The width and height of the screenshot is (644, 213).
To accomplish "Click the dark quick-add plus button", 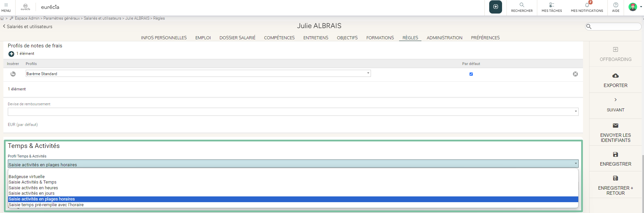I will pyautogui.click(x=495, y=7).
